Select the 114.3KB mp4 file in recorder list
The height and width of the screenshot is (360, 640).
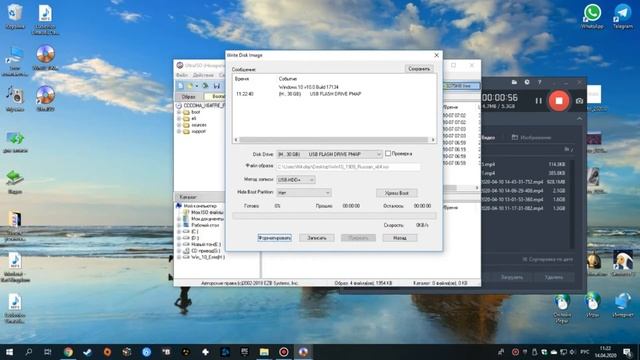pyautogui.click(x=524, y=164)
